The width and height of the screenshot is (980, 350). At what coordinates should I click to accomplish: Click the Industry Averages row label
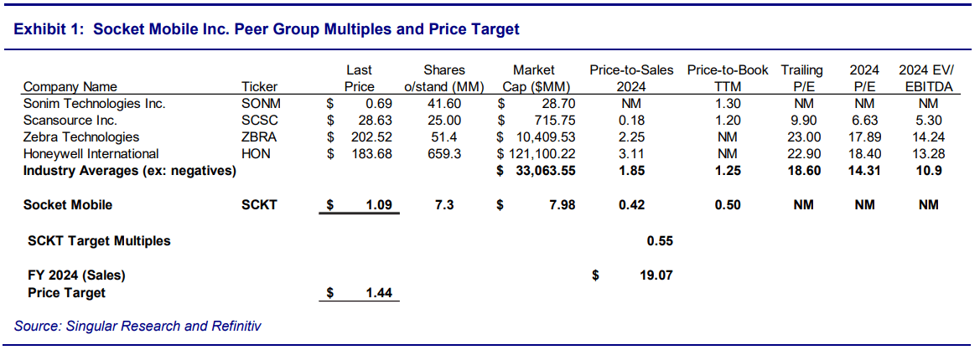coord(130,171)
